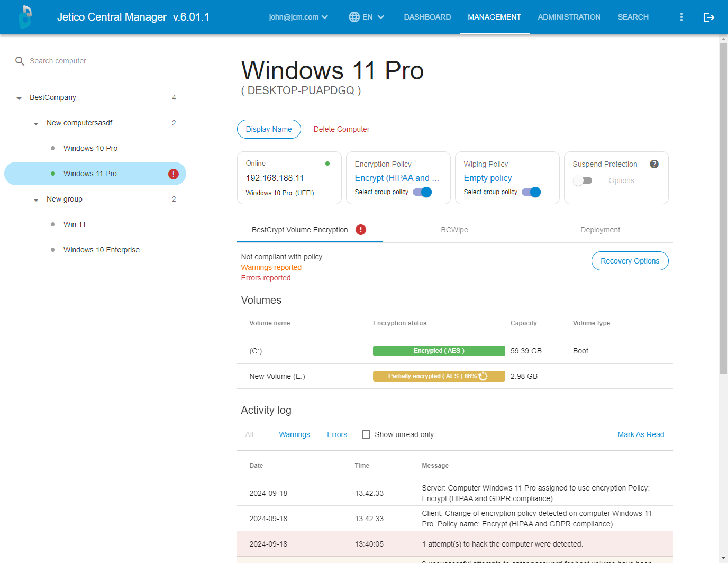Collapse New group node

point(36,199)
